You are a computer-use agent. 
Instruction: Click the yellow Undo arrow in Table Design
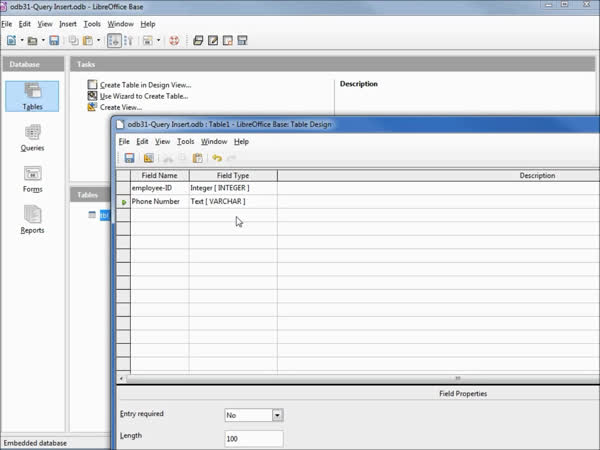point(217,158)
